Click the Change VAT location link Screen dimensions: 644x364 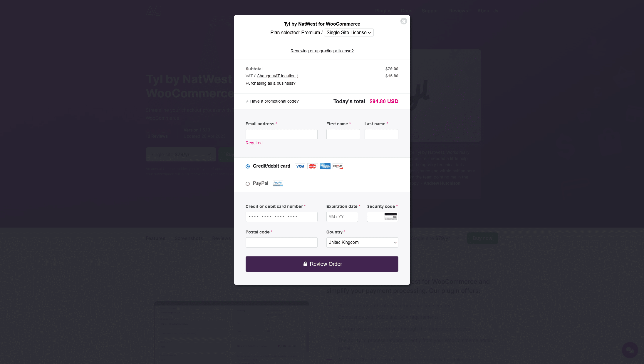(276, 76)
